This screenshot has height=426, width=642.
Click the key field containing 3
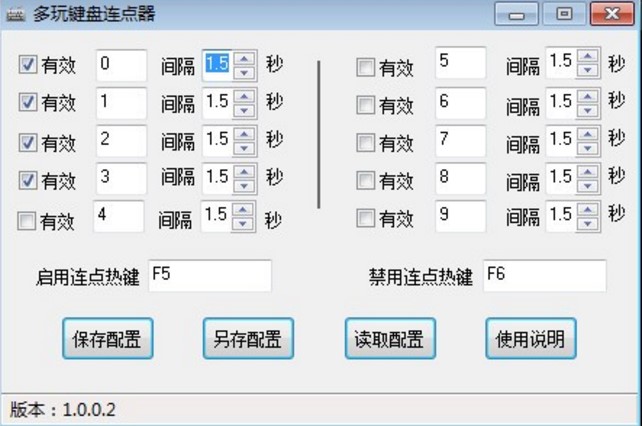[121, 178]
